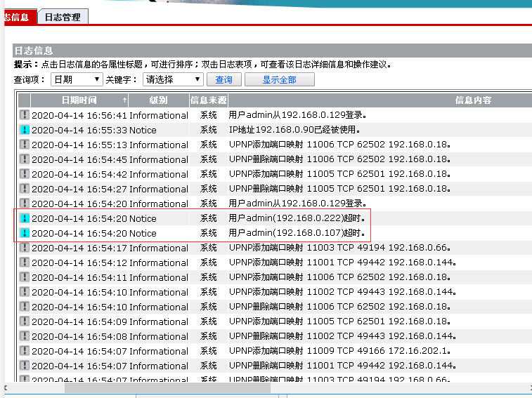The height and width of the screenshot is (398, 532).
Task: Select log 'IP地址192.168.0.90已经被使用'
Action: tap(294, 130)
